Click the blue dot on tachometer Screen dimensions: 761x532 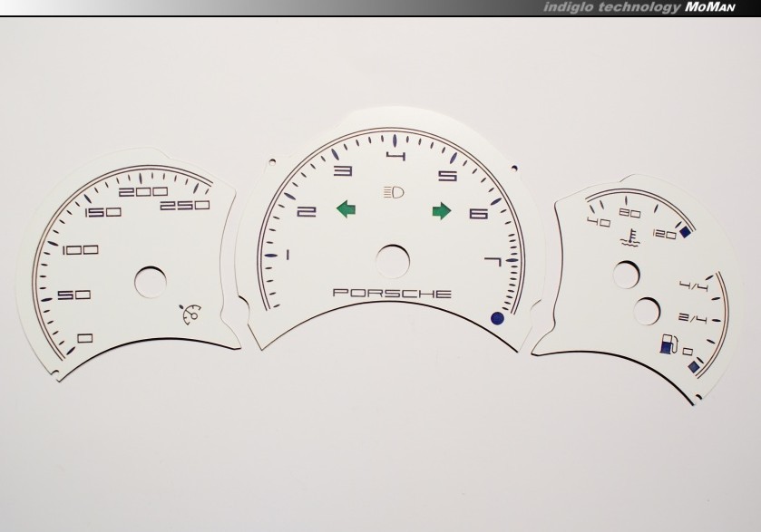(496, 318)
